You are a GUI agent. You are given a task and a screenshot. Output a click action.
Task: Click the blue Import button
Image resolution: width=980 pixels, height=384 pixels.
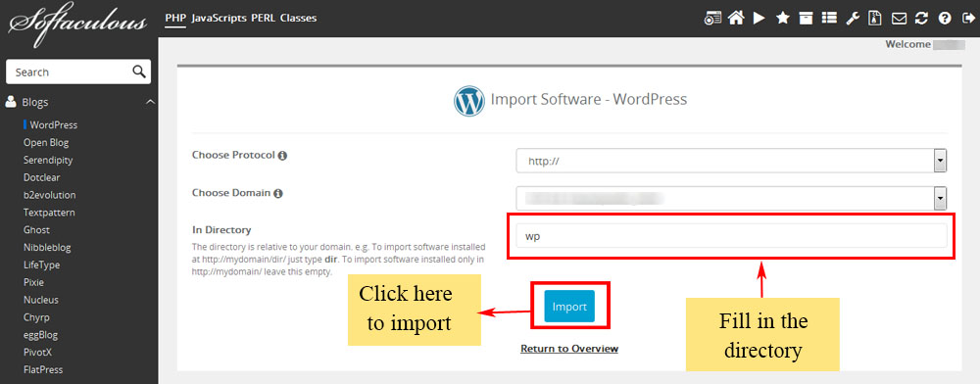tap(569, 306)
